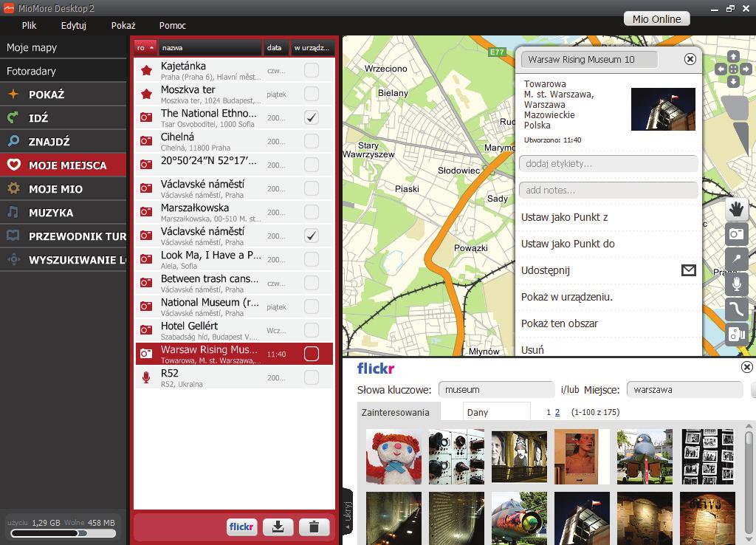Image resolution: width=756 pixels, height=545 pixels.
Task: Sort list by the 'nazwa' column header
Action: pyautogui.click(x=210, y=48)
